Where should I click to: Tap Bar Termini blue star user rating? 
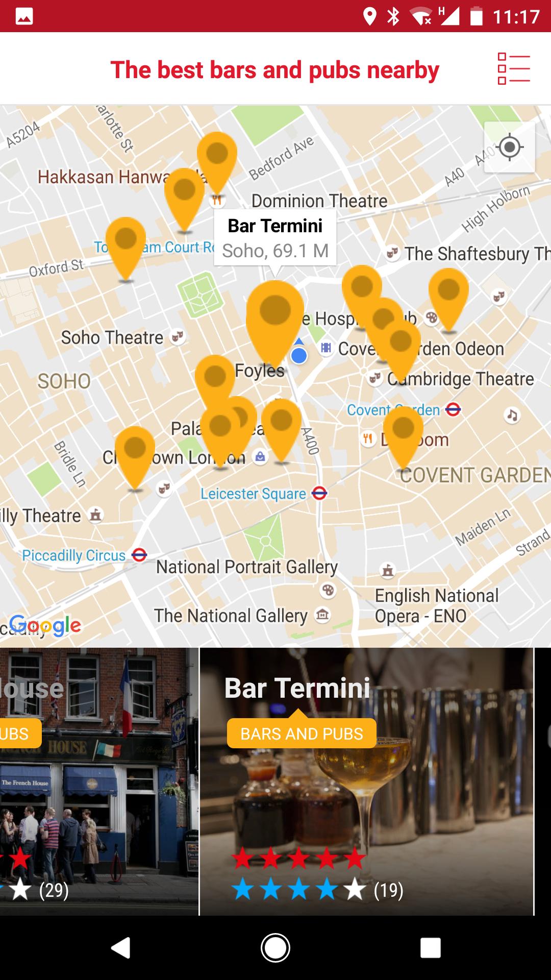298,890
